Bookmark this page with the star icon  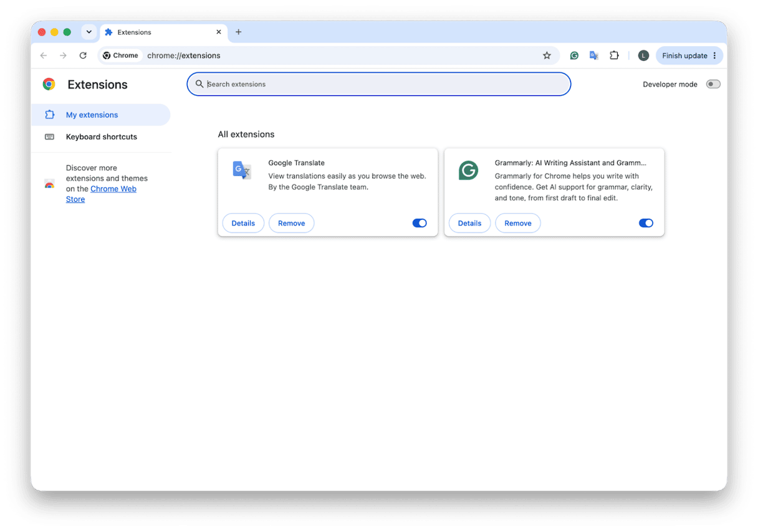pos(547,55)
